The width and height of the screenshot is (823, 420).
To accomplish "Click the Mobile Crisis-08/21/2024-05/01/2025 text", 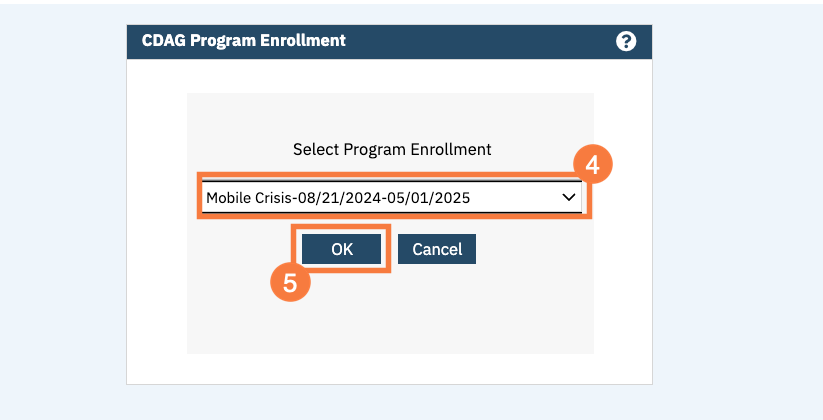I will [x=337, y=198].
